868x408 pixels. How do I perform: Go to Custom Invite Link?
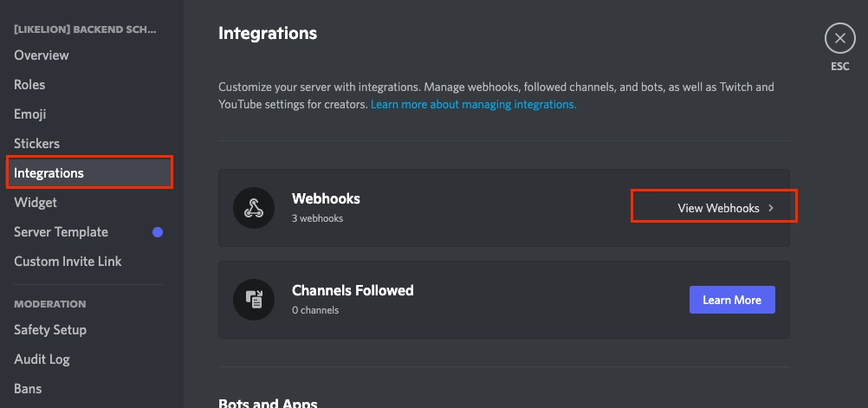point(68,262)
